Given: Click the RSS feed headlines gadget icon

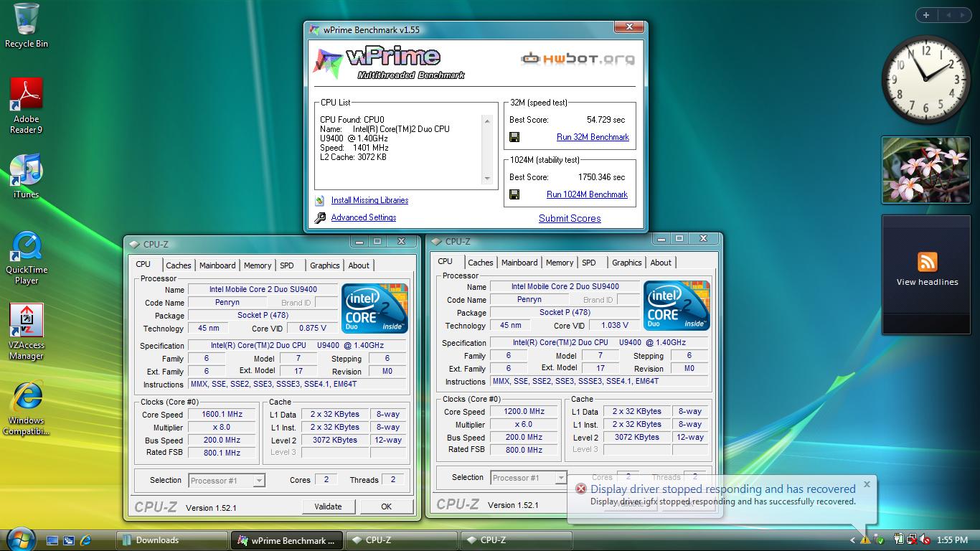Looking at the screenshot, I should coord(928,262).
